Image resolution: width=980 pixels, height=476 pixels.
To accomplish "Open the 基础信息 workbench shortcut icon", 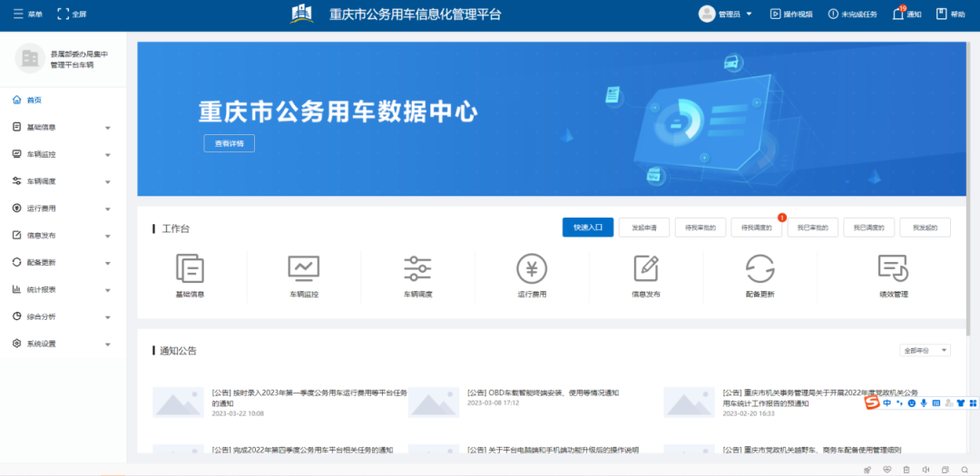I will (x=190, y=268).
